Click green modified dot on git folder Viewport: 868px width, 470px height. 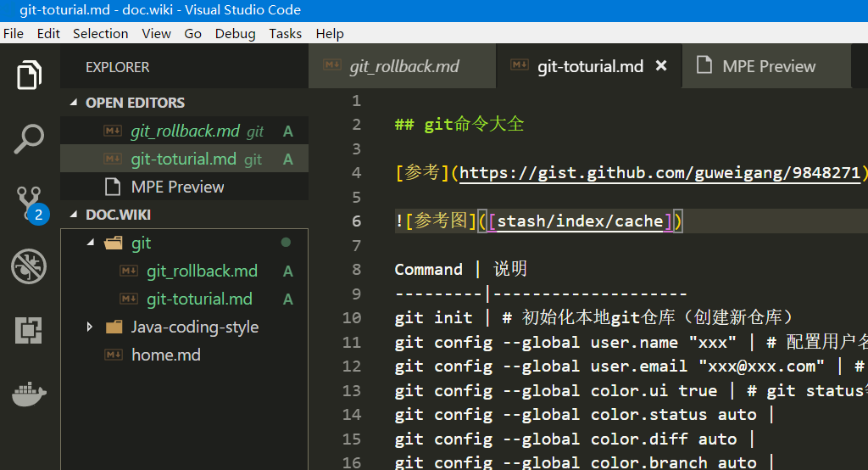pyautogui.click(x=286, y=242)
